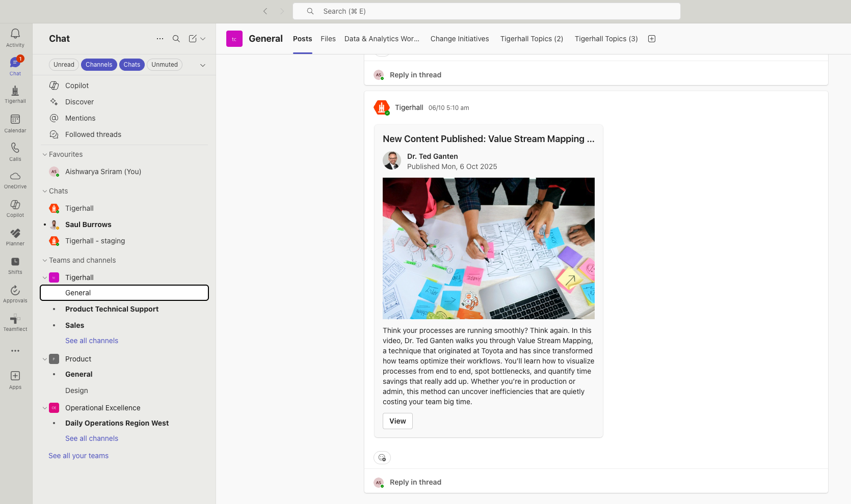Go back with the history arrow

pos(265,11)
